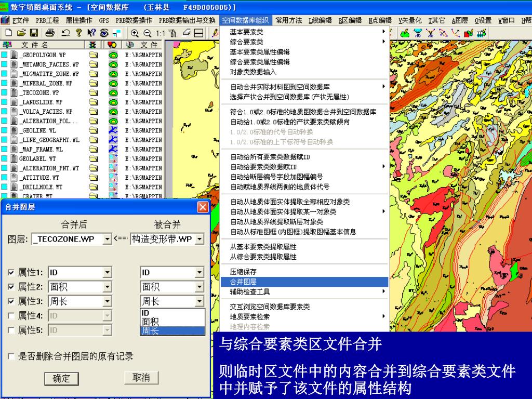Click the split-window toolbar icon

[199, 33]
